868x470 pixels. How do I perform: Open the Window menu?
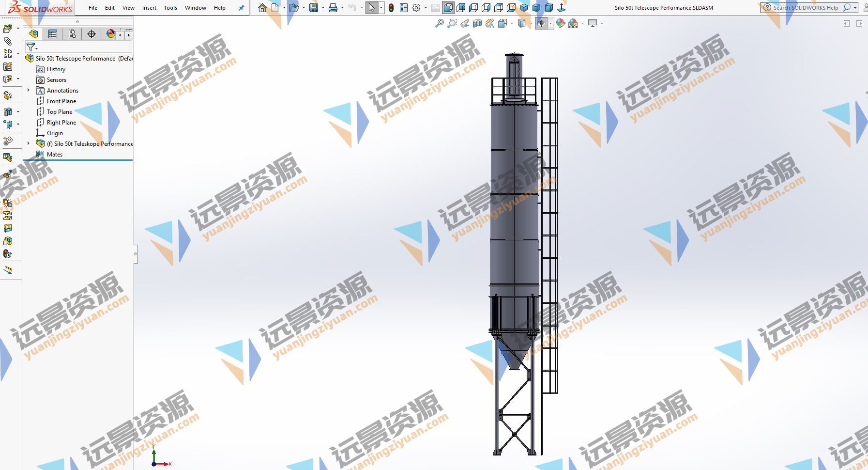tap(196, 8)
